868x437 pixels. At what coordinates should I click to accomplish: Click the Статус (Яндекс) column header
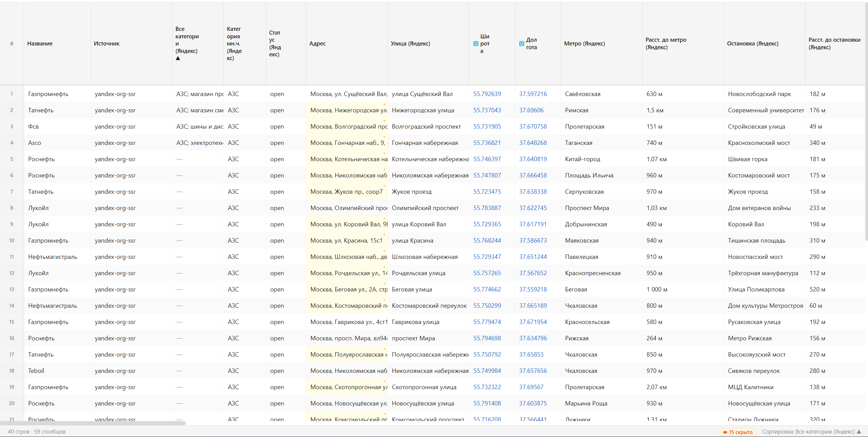point(286,43)
